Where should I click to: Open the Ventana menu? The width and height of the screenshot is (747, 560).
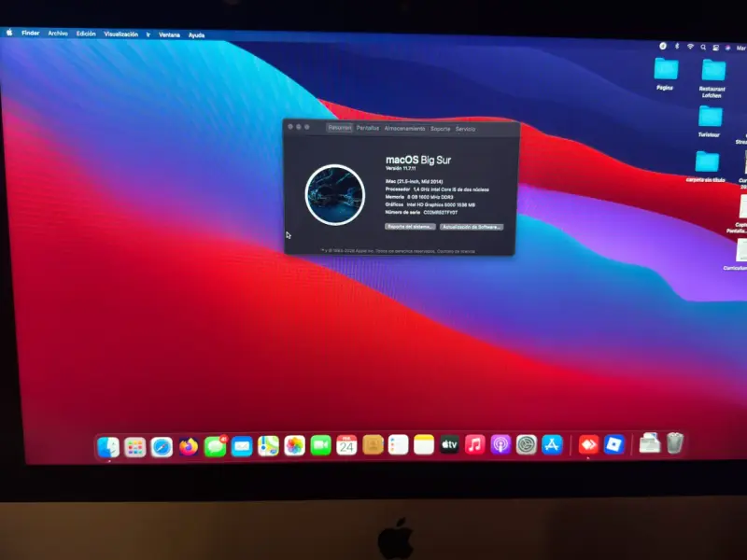[169, 35]
